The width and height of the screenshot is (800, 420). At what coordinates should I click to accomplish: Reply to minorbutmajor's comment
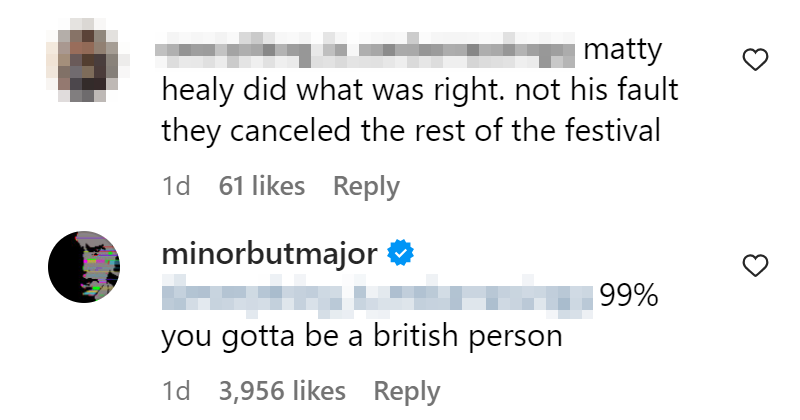406,390
